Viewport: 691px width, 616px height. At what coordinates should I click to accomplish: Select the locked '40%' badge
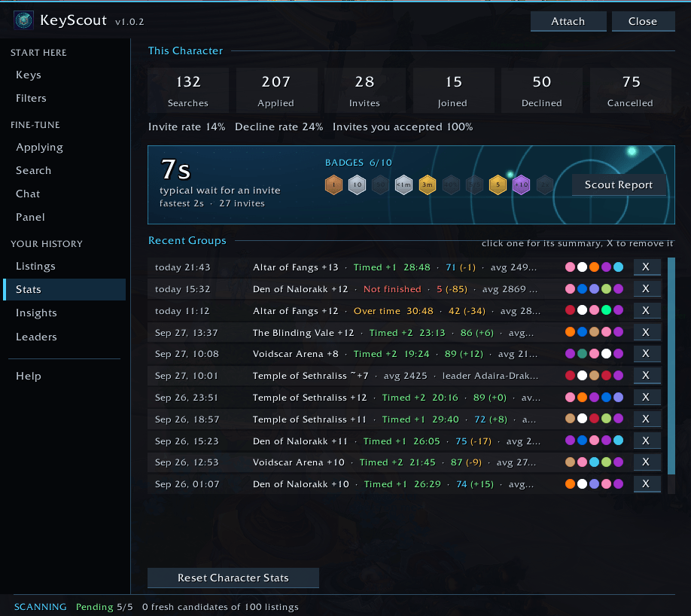[x=451, y=184]
